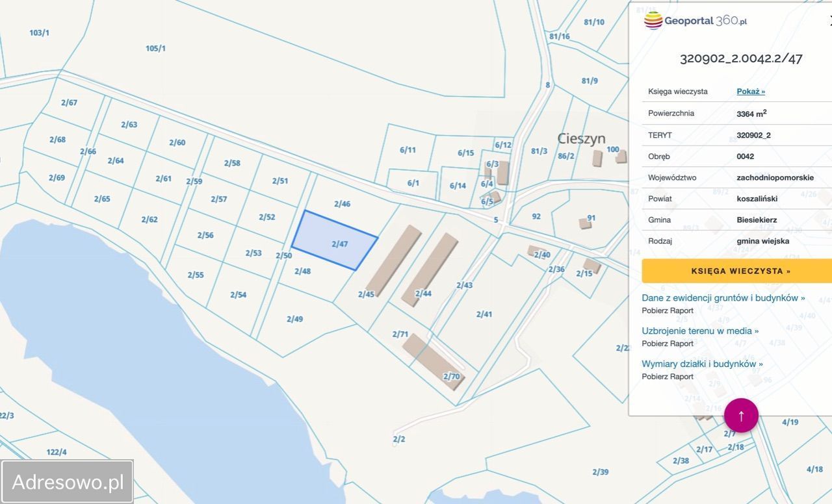This screenshot has width=832, height=504.
Task: Click parcel 2/61 on the map
Action: click(163, 179)
